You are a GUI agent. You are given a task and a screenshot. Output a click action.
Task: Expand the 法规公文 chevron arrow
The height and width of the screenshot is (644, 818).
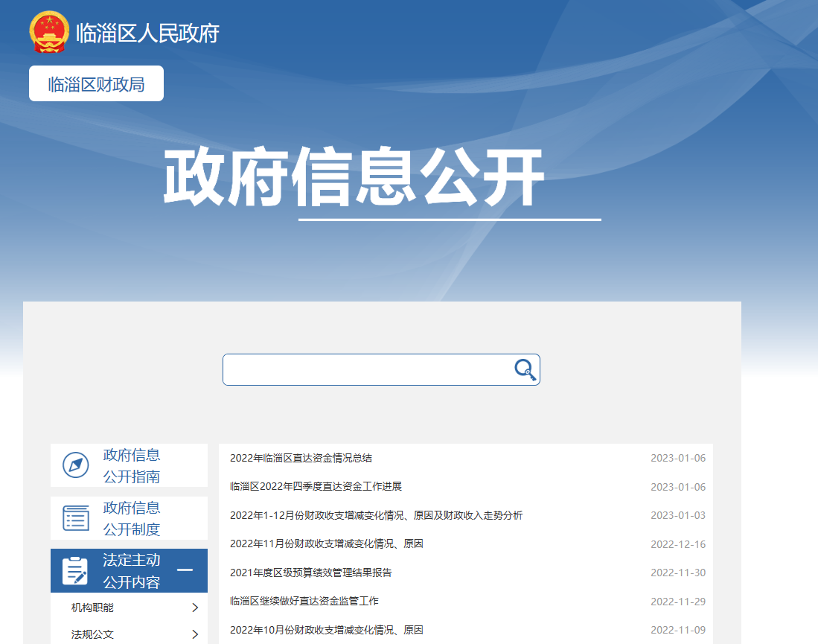tap(195, 634)
